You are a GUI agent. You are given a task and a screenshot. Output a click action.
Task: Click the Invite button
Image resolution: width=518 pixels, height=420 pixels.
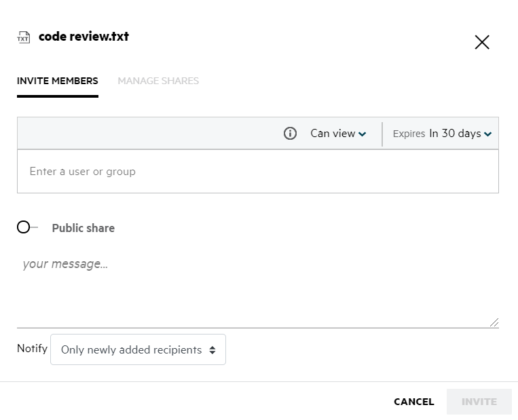click(479, 402)
